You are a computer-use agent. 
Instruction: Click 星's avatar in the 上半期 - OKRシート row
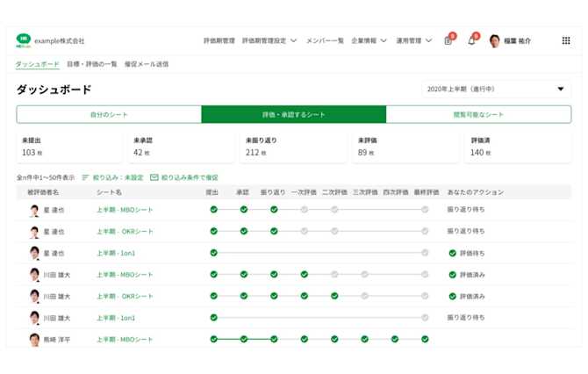tap(34, 232)
